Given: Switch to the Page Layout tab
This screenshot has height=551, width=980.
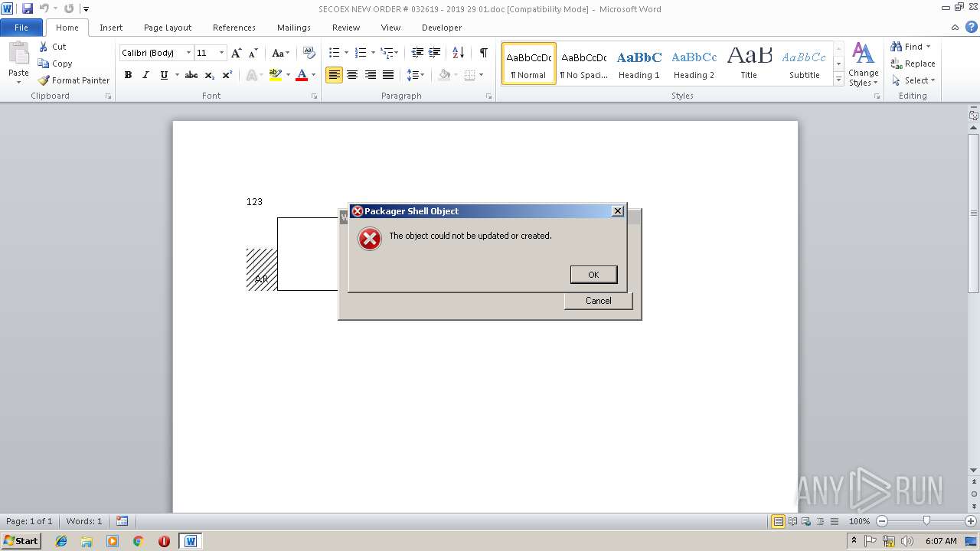Looking at the screenshot, I should pos(168,28).
